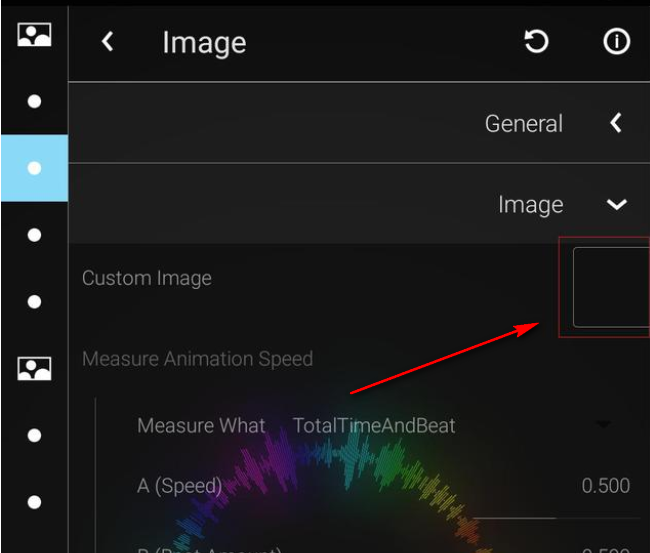Select the top image icon in the sidebar
650x553 pixels.
(x=34, y=35)
